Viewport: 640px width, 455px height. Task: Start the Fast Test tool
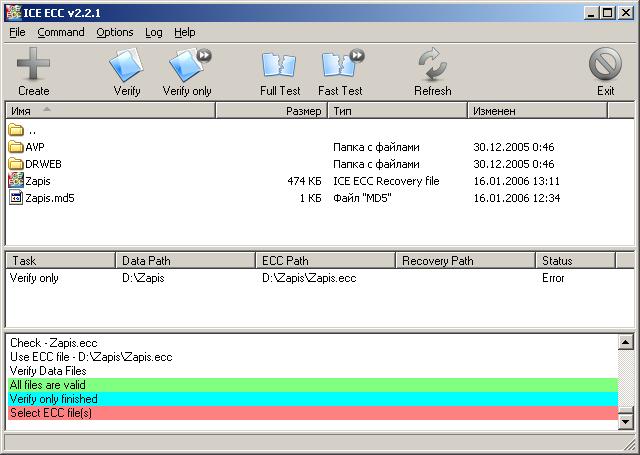pos(340,72)
